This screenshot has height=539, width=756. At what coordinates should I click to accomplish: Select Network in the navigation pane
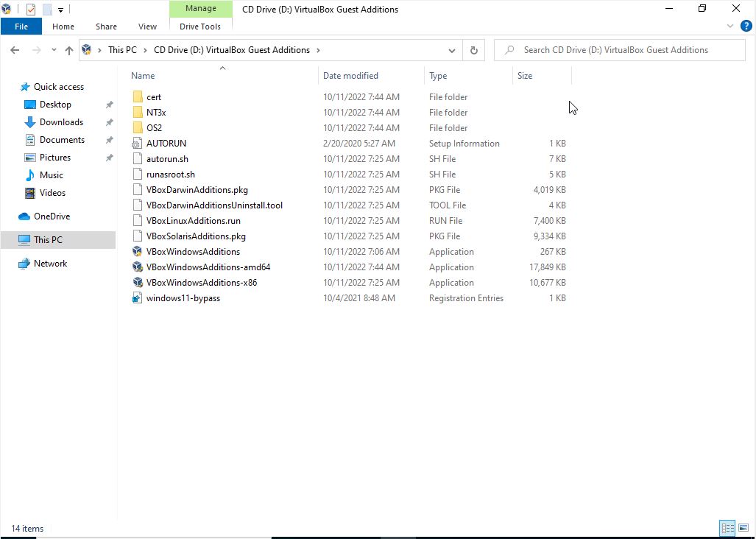click(x=50, y=263)
